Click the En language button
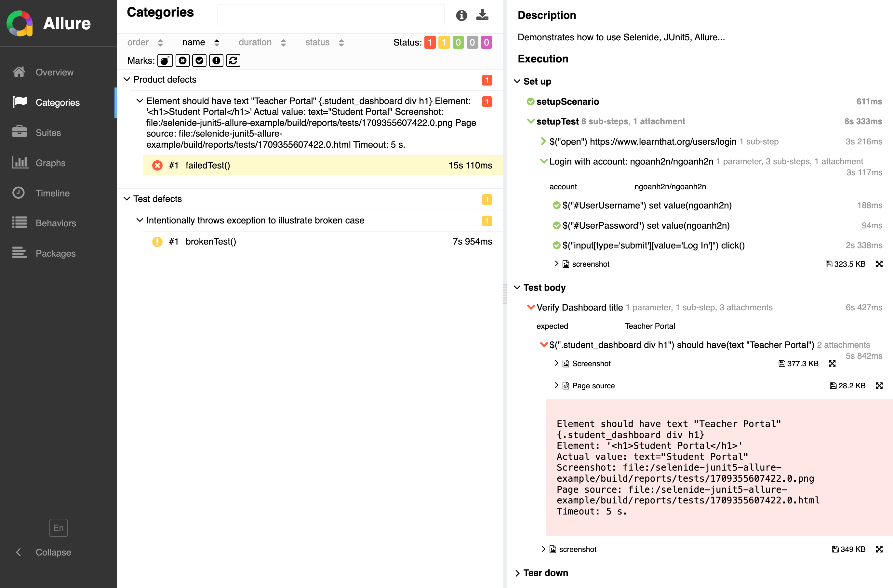 coord(58,528)
